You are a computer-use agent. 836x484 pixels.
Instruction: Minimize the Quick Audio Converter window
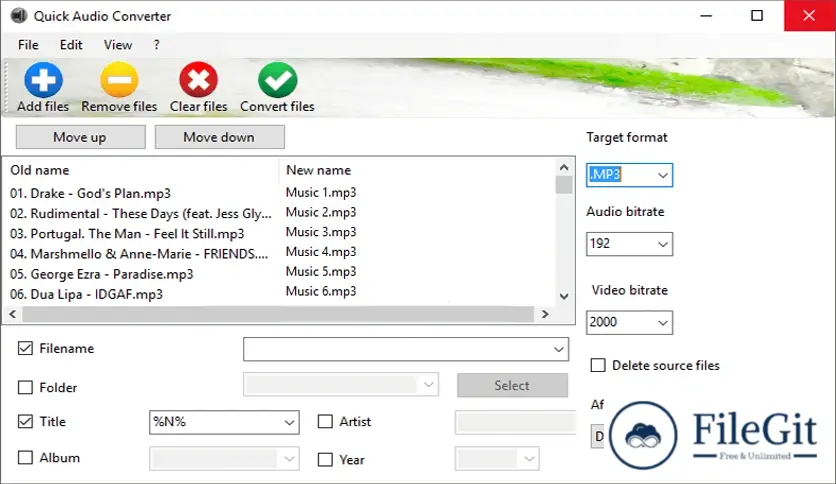pyautogui.click(x=706, y=16)
